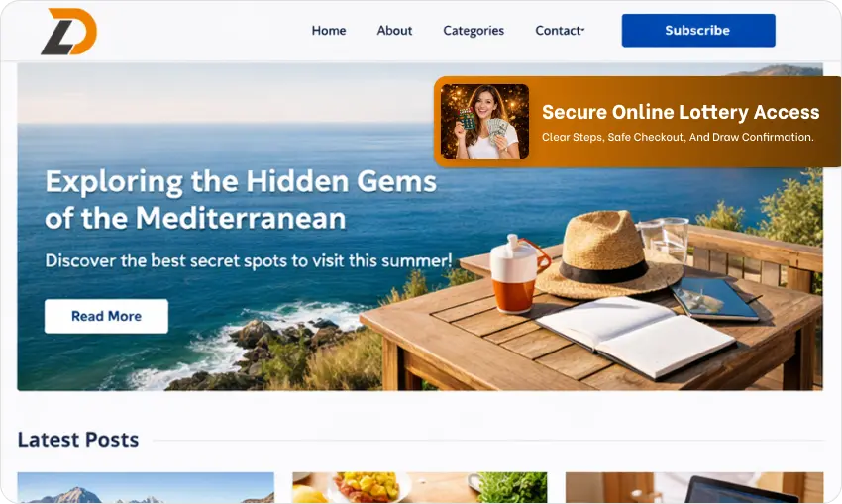The width and height of the screenshot is (842, 504).
Task: Open the Categories navigation link
Action: coord(474,31)
